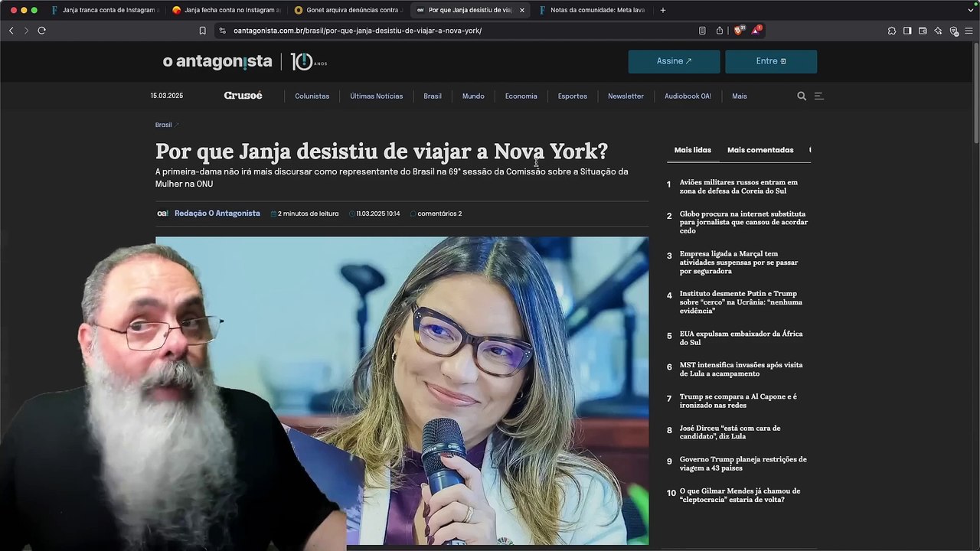Bookmark this page with the bookmark icon
Screen dimensions: 980x551
[202, 31]
